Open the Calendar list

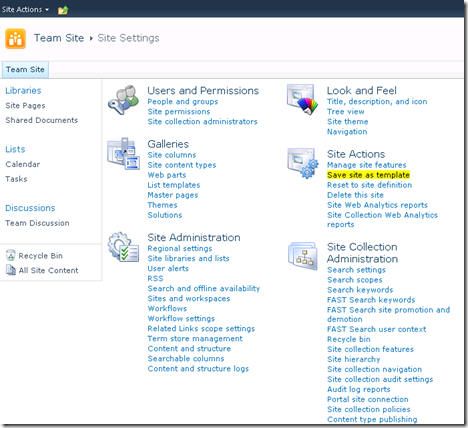23,164
